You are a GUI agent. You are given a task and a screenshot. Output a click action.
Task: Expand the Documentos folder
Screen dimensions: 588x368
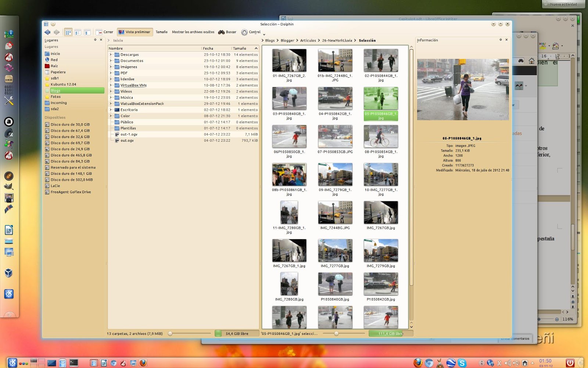(111, 61)
